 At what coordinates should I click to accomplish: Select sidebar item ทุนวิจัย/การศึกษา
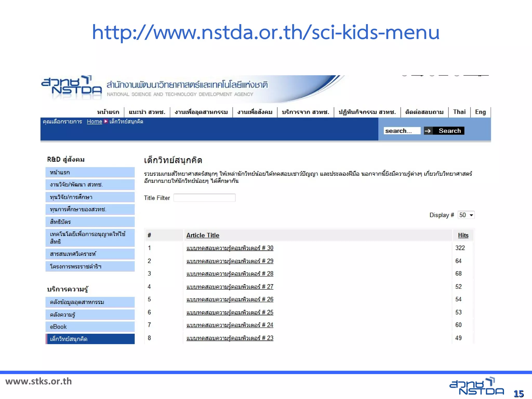coord(90,197)
